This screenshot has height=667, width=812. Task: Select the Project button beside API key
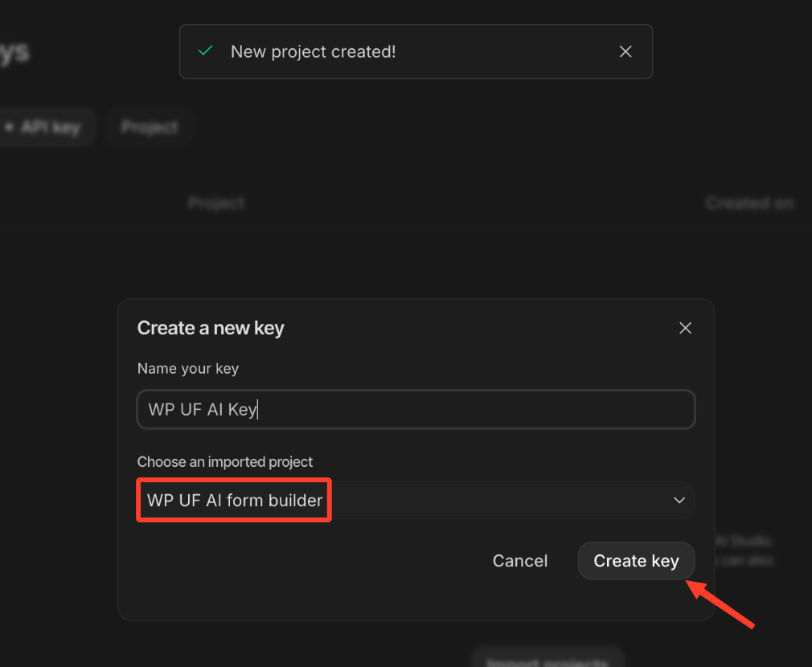pyautogui.click(x=150, y=127)
